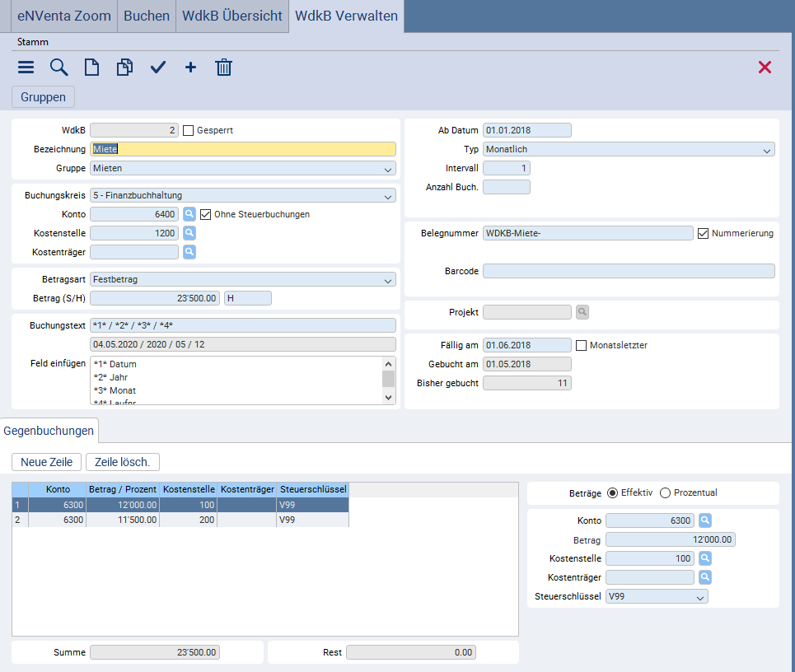Switch to the Buchen tab
This screenshot has height=672, width=795.
click(147, 16)
